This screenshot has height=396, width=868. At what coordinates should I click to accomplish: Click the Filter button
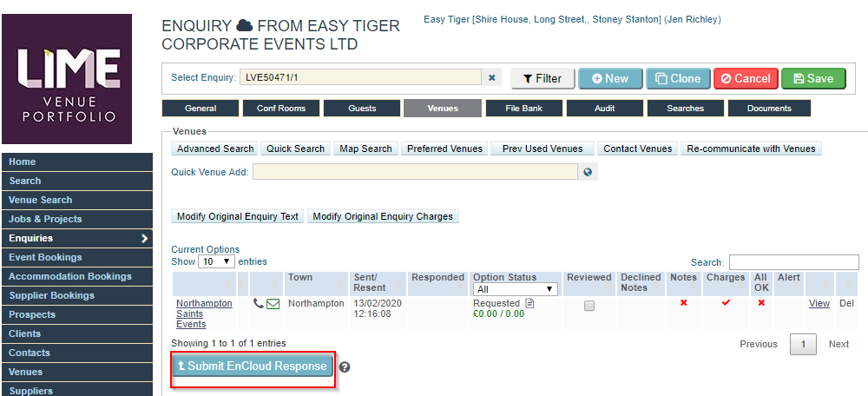pos(542,79)
